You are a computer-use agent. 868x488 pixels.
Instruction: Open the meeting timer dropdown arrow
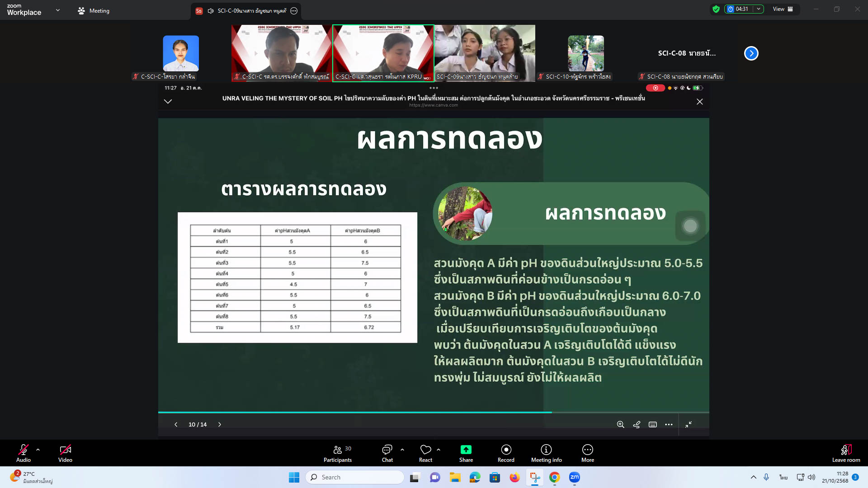(758, 9)
